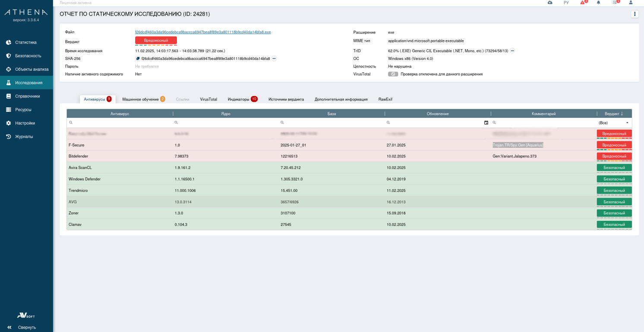Switch the interface language via РУ
The image size is (644, 332).
point(566,3)
